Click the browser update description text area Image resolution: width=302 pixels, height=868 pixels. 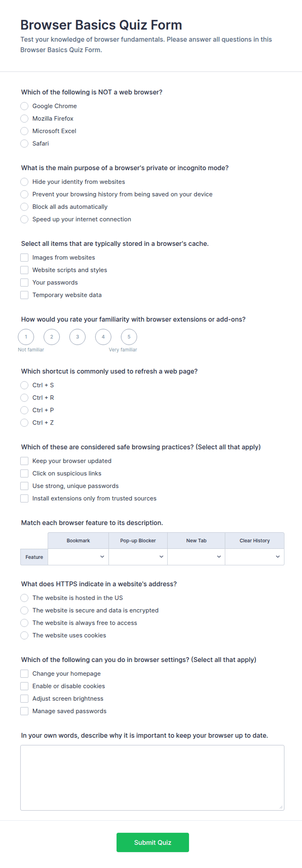[152, 778]
